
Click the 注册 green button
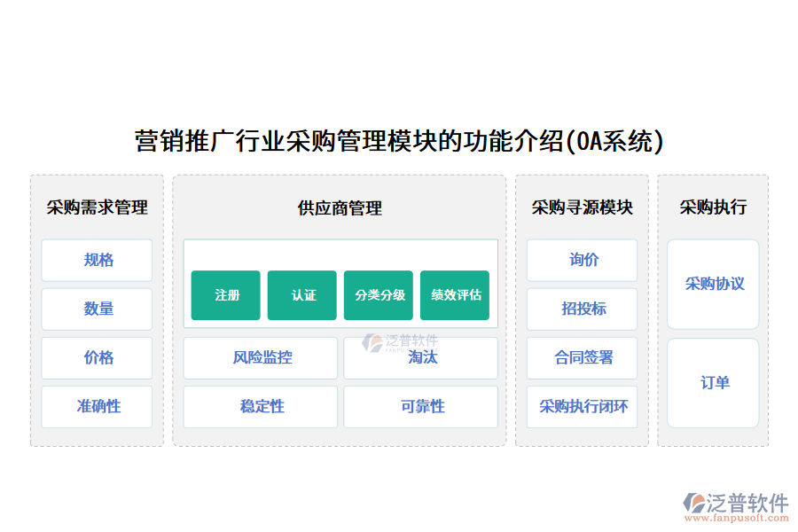click(226, 295)
